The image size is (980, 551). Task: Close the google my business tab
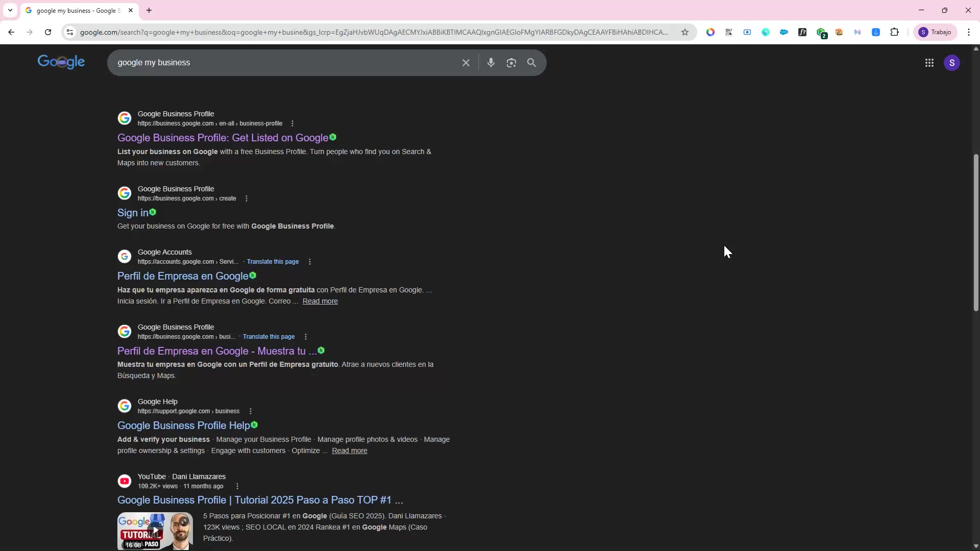point(131,10)
